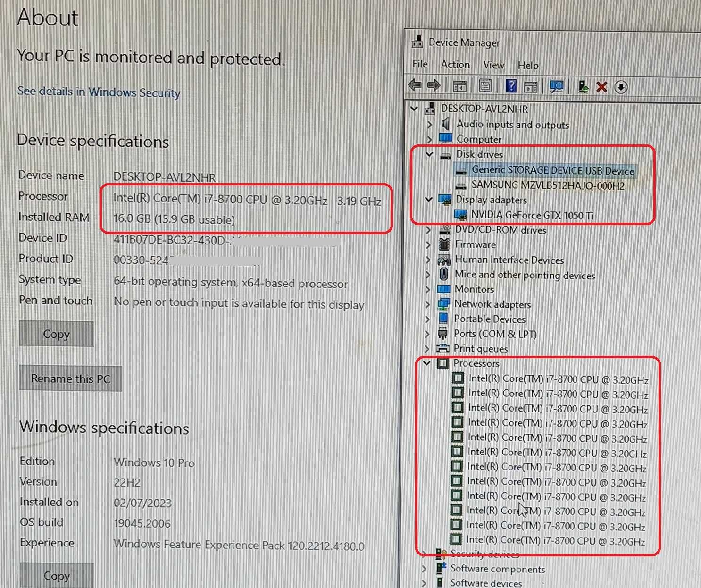Click the Portable Devices category icon
This screenshot has height=588, width=701.
(x=443, y=319)
